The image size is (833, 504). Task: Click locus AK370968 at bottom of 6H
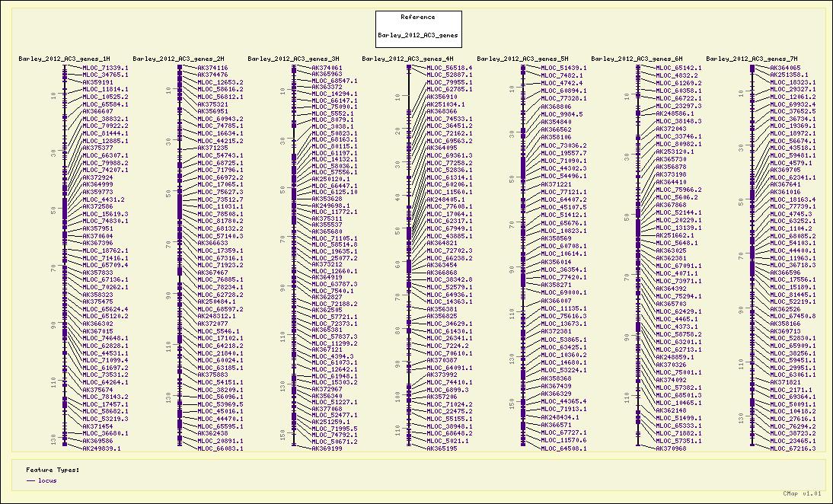tap(671, 448)
